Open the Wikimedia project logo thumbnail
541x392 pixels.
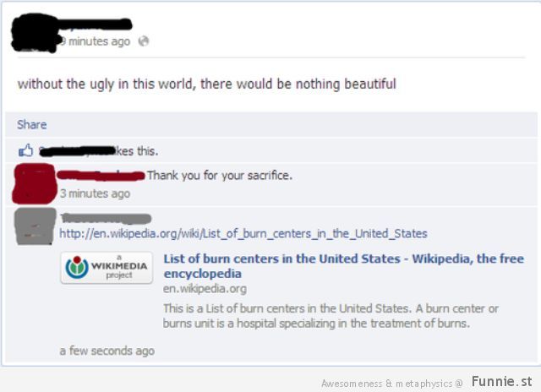coord(107,268)
